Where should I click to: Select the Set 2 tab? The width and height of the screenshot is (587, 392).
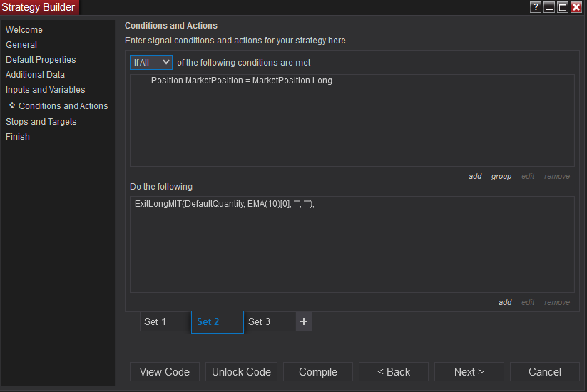pyautogui.click(x=217, y=321)
